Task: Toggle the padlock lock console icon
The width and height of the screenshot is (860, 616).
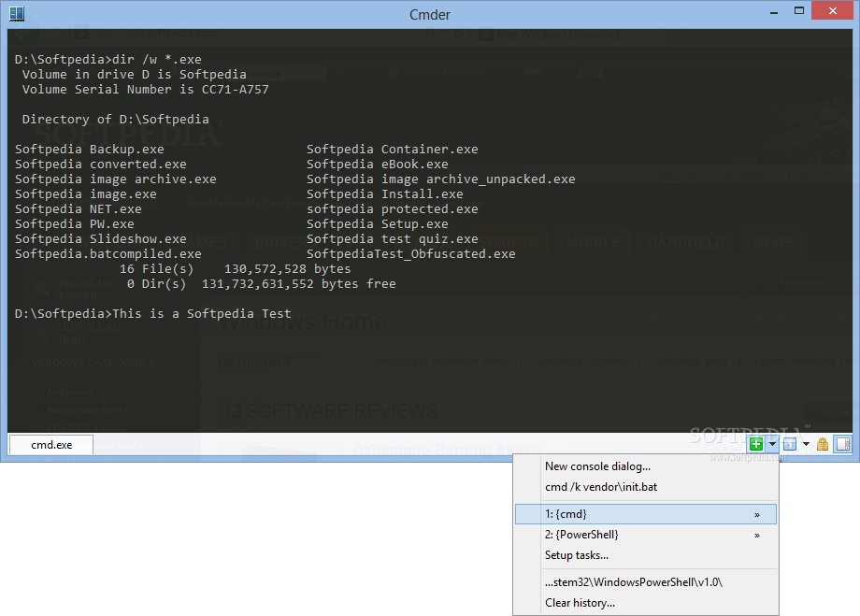Action: tap(823, 444)
